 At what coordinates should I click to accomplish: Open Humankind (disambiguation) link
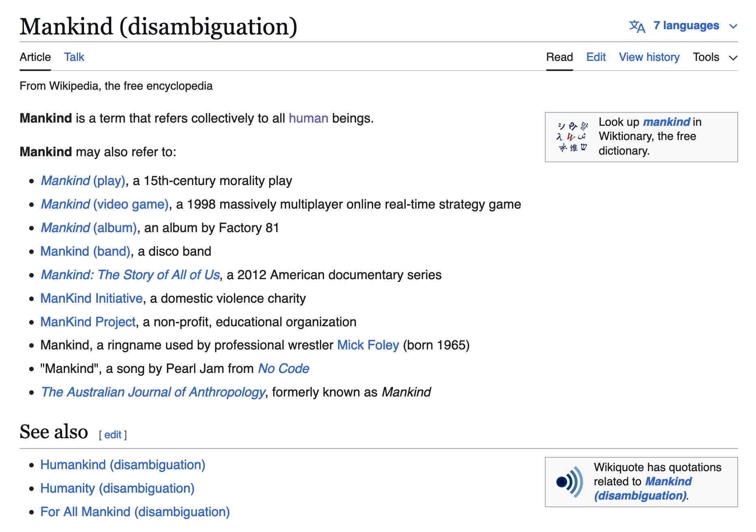point(123,465)
